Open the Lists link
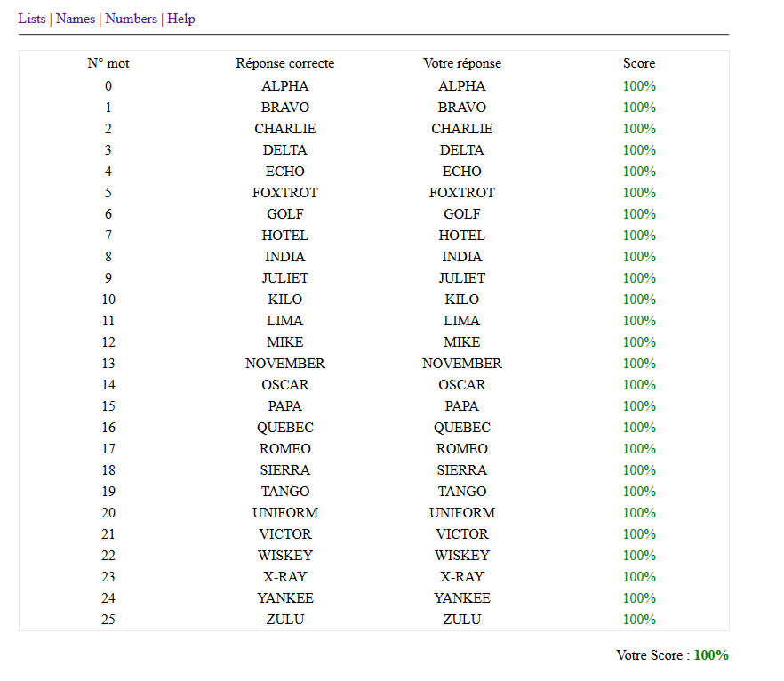 pyautogui.click(x=32, y=19)
